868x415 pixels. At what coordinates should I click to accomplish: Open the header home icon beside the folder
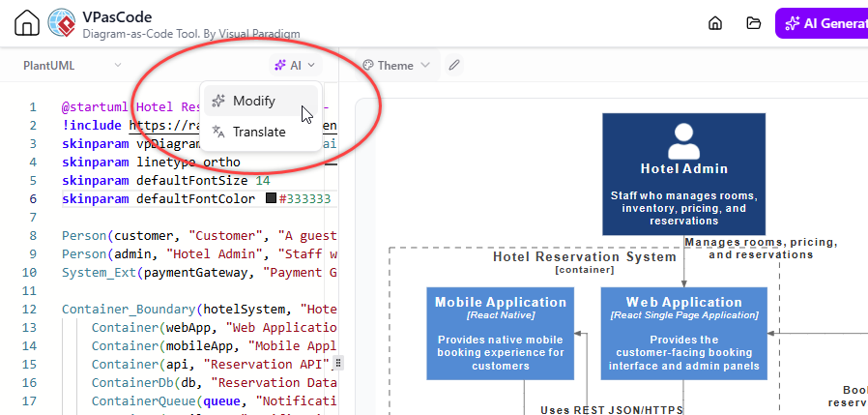point(715,23)
